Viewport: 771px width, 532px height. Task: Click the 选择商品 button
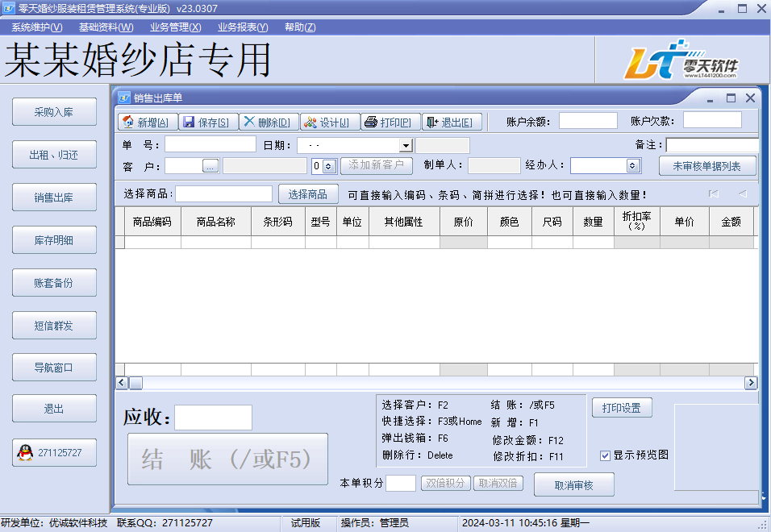[308, 194]
